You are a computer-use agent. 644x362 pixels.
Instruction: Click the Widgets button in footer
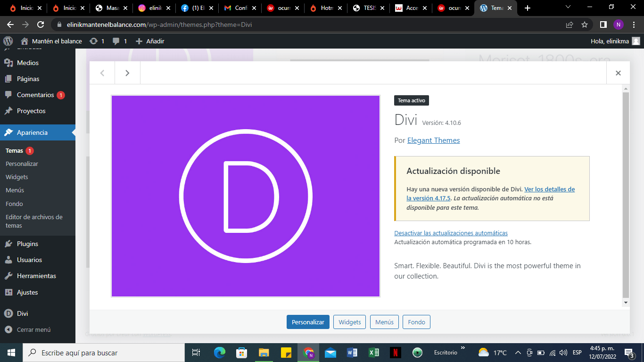(350, 322)
